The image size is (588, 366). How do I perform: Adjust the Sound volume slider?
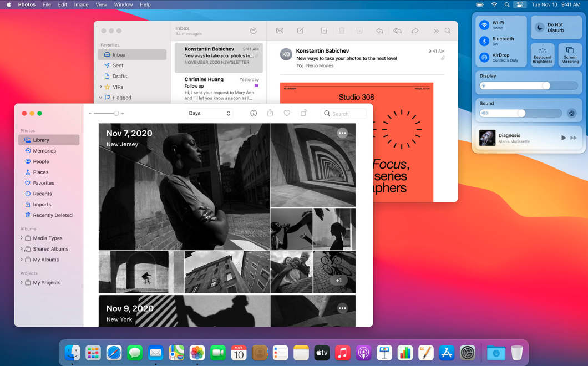coord(521,113)
